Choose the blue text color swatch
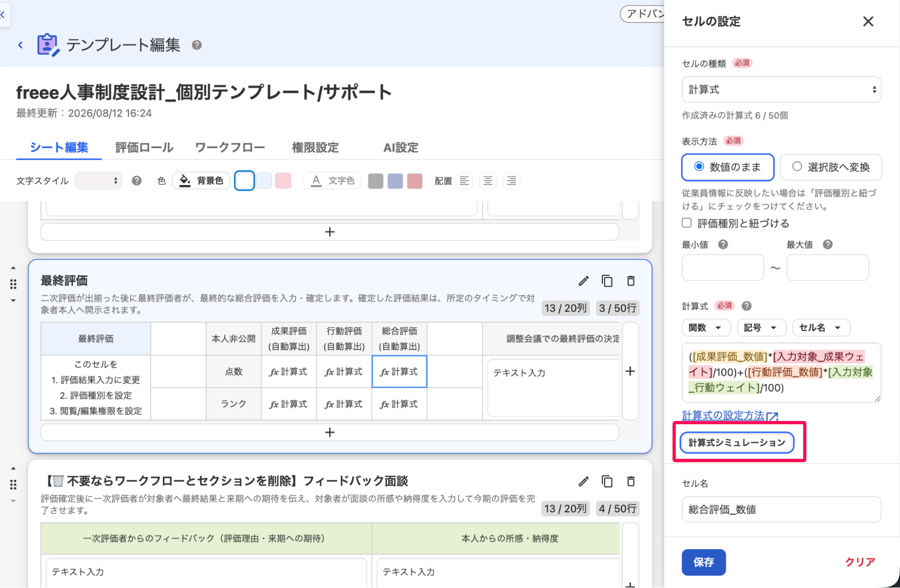The width and height of the screenshot is (900, 588). click(x=395, y=181)
